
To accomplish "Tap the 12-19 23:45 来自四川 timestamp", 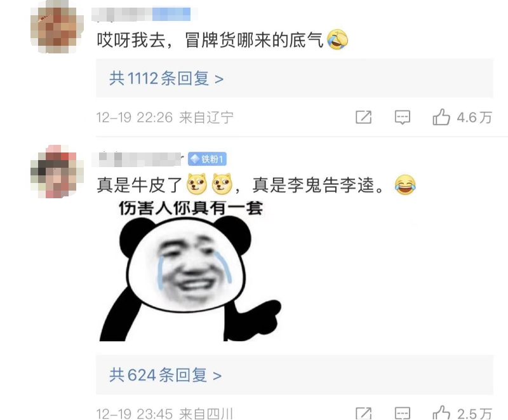I will (x=164, y=414).
